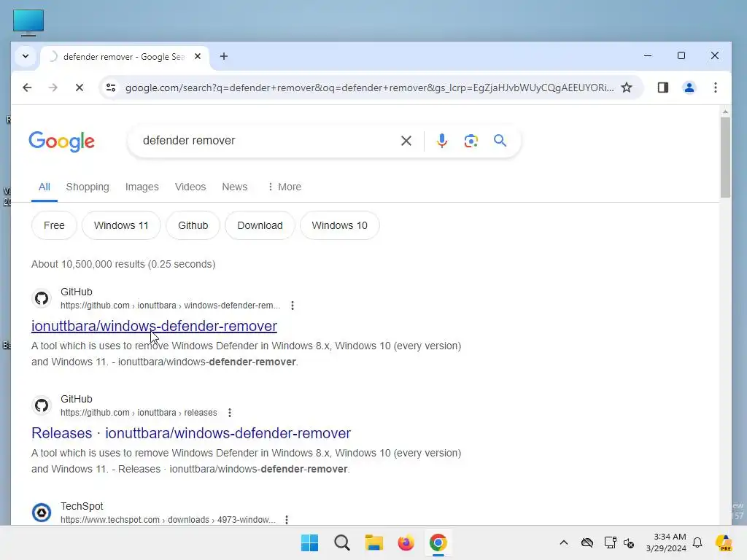This screenshot has height=560, width=747.
Task: Click GitHub favicon of releases result
Action: coord(42,405)
